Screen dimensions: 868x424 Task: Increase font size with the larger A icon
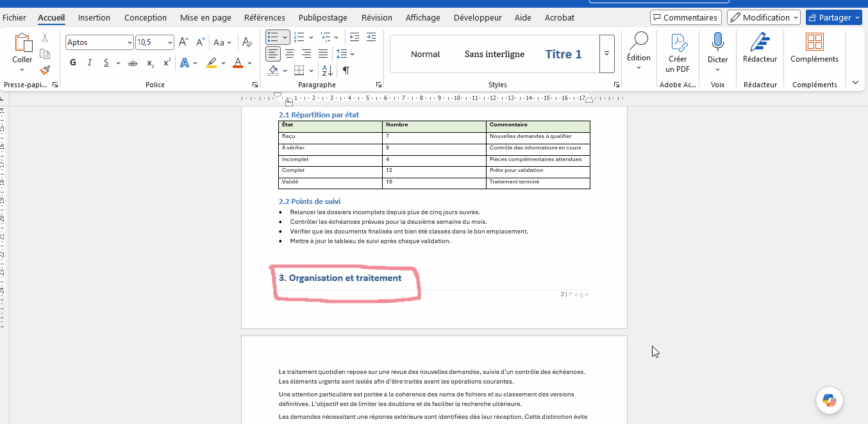tap(183, 42)
